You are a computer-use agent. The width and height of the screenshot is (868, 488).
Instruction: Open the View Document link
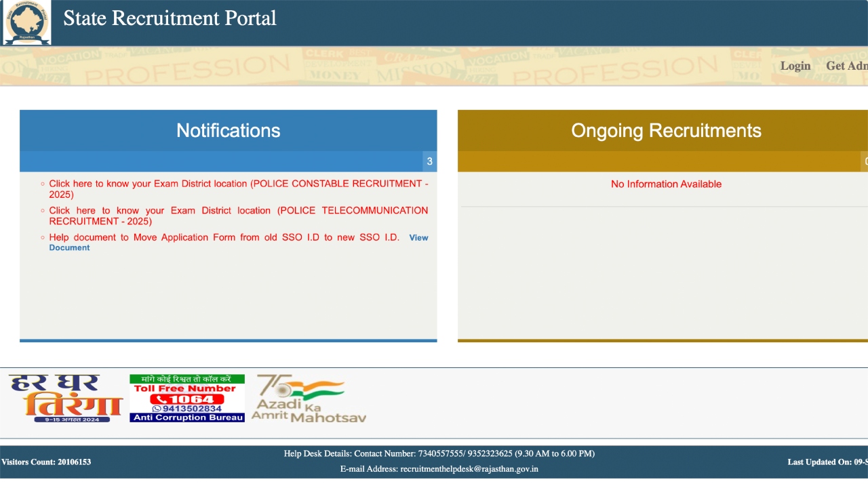[x=418, y=238]
